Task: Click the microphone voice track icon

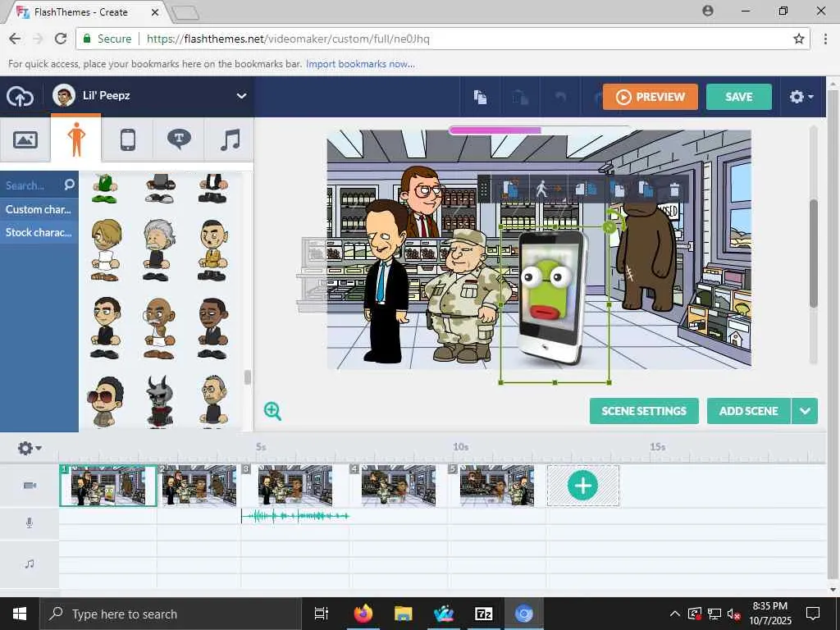Action: click(x=30, y=523)
